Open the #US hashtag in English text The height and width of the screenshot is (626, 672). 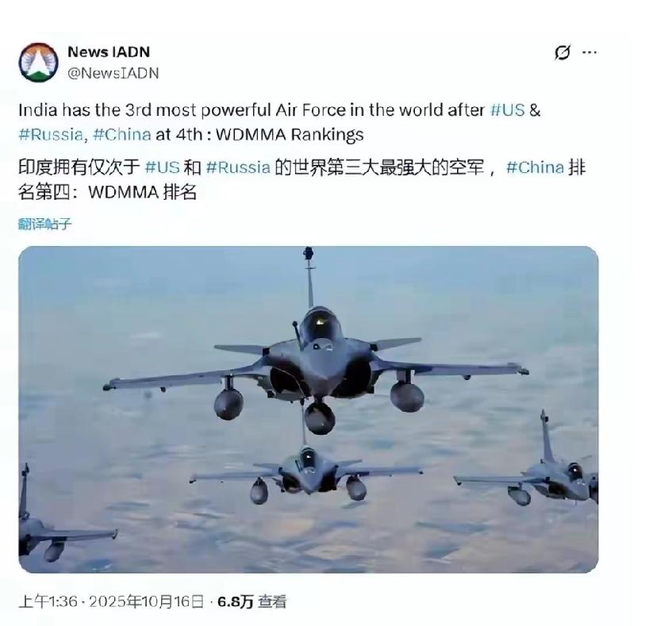pyautogui.click(x=508, y=110)
